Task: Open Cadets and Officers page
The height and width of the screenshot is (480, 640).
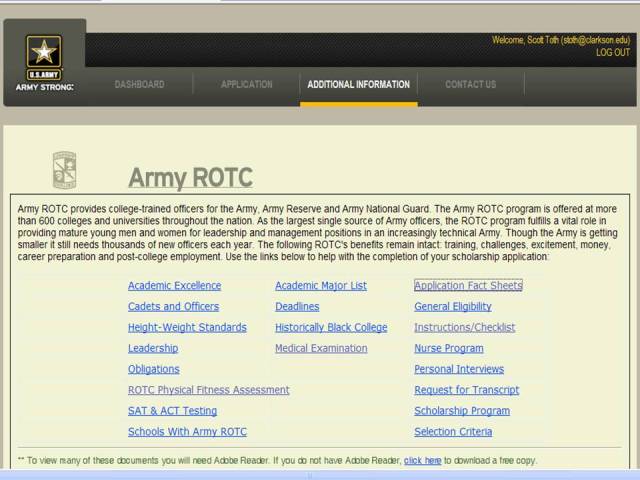Action: (173, 307)
